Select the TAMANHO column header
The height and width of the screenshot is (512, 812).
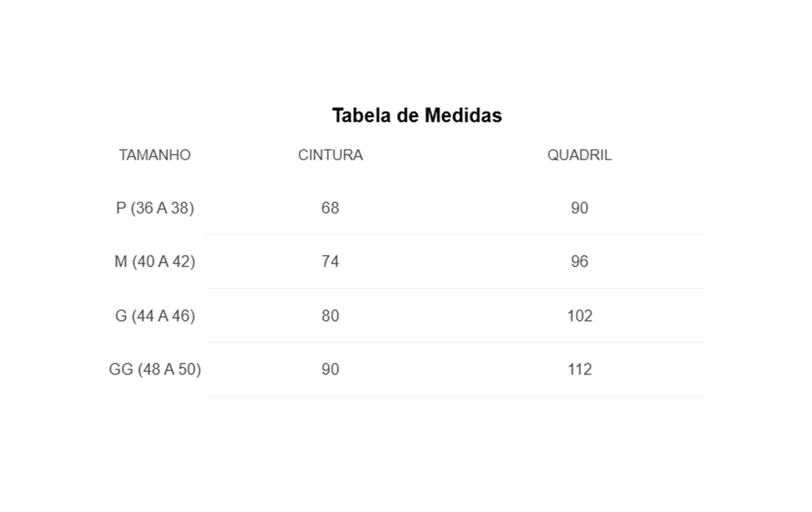(x=155, y=155)
